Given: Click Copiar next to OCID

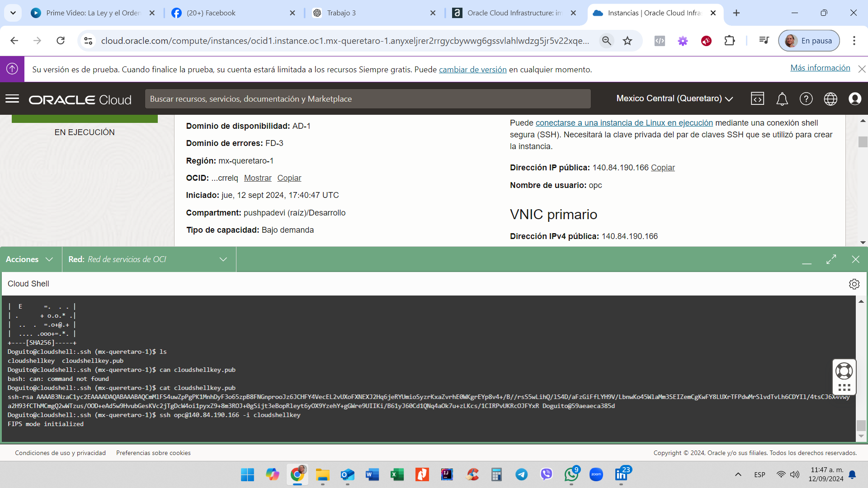Looking at the screenshot, I should (x=289, y=178).
